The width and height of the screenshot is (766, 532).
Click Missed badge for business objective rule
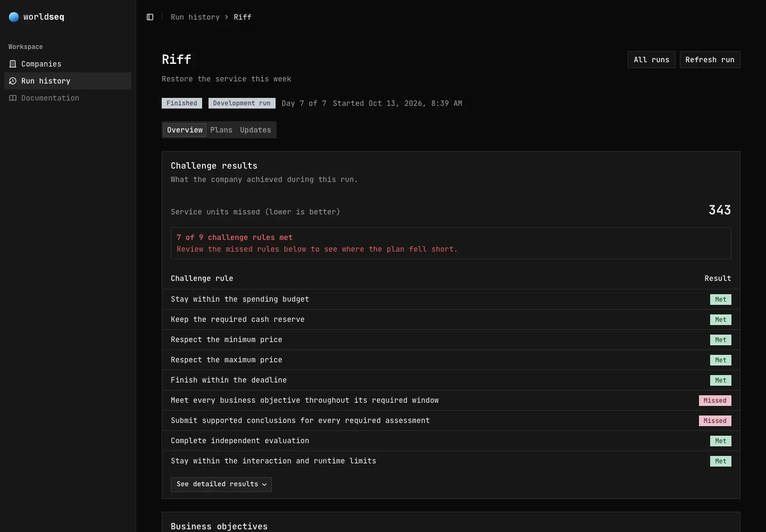coord(715,401)
